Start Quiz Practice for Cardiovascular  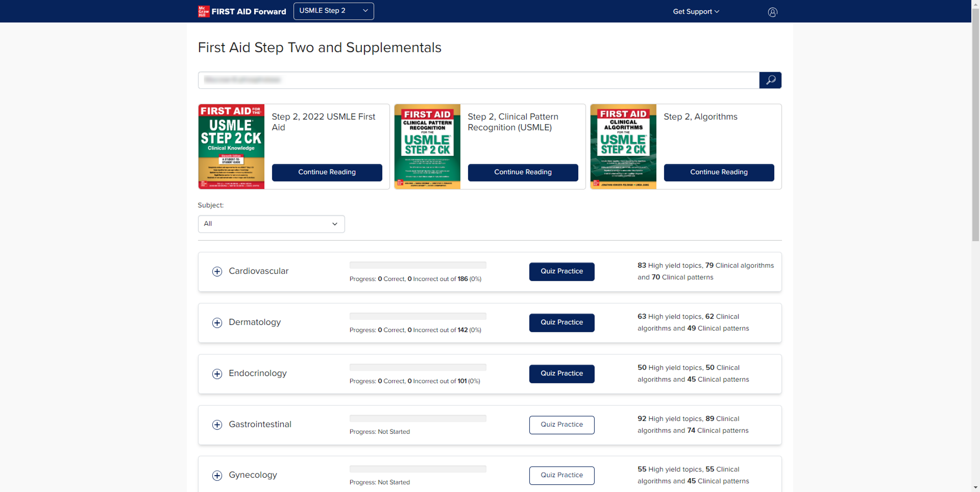(561, 271)
